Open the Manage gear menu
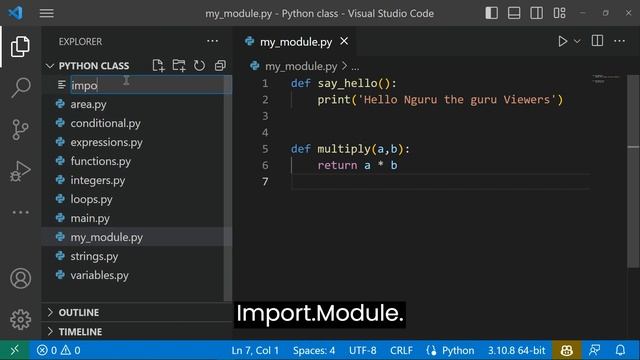The height and width of the screenshot is (360, 640). coord(20,319)
